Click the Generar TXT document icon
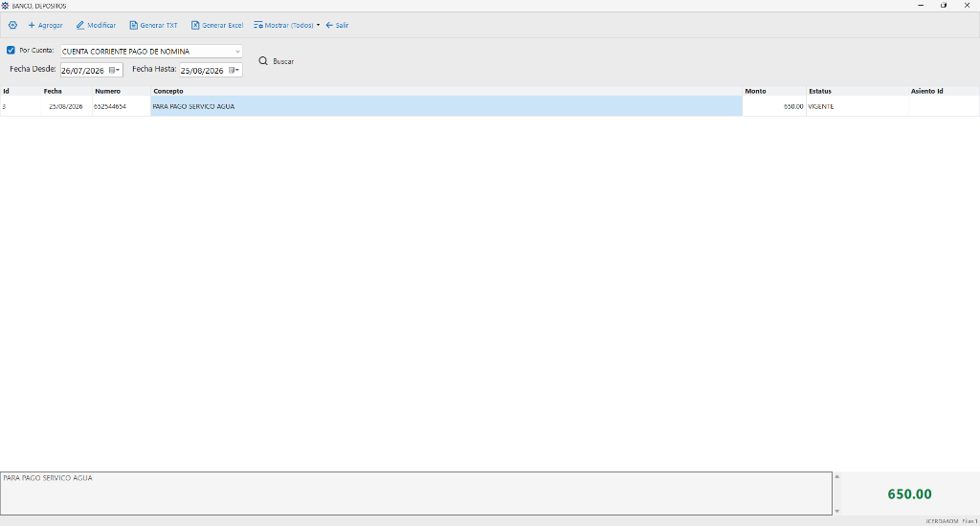This screenshot has height=526, width=980. [133, 26]
